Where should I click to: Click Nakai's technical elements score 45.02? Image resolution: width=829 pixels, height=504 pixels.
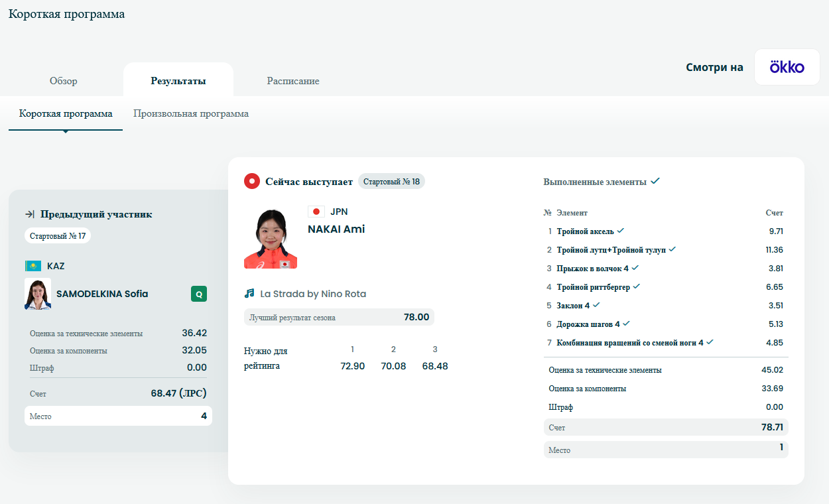tap(773, 370)
